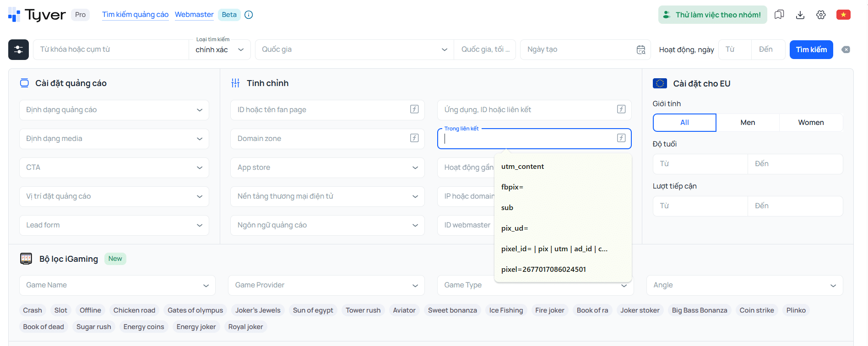Image resolution: width=868 pixels, height=346 pixels.
Task: Expand Định dạng media dropdown
Action: pyautogui.click(x=114, y=139)
